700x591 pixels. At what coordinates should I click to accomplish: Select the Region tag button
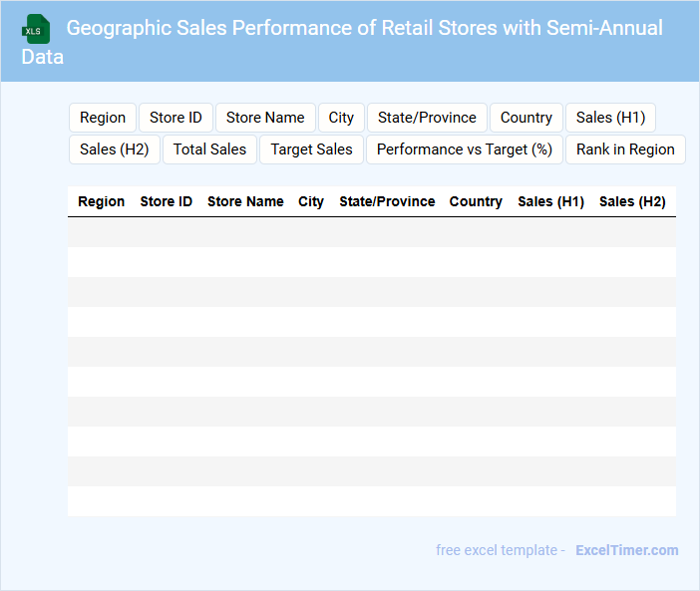(x=103, y=118)
